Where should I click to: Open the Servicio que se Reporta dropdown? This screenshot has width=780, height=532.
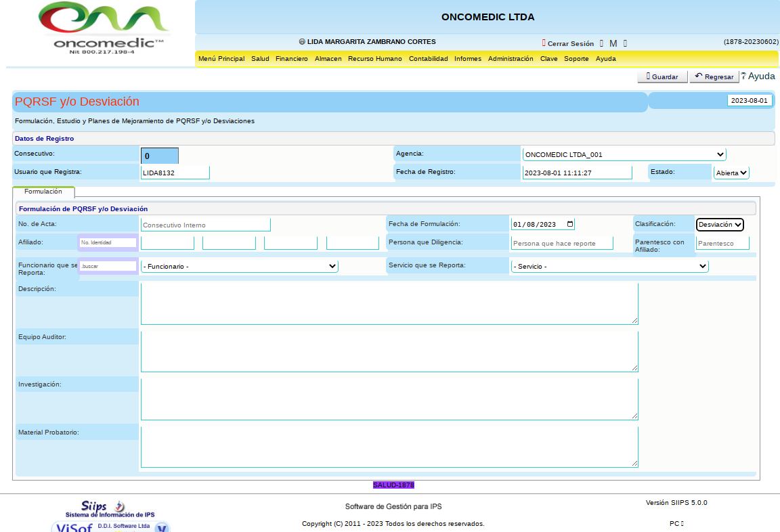[x=609, y=267]
